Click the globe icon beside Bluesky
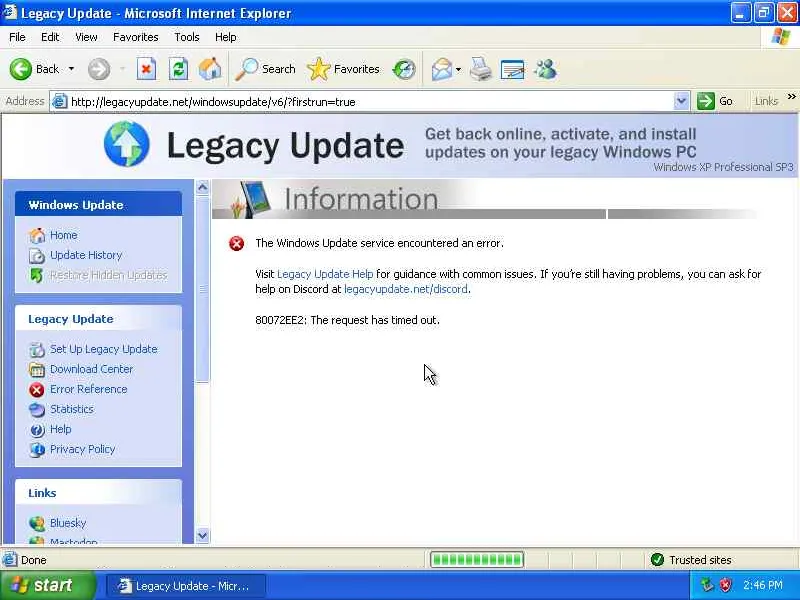This screenshot has width=800, height=600. pyautogui.click(x=37, y=523)
